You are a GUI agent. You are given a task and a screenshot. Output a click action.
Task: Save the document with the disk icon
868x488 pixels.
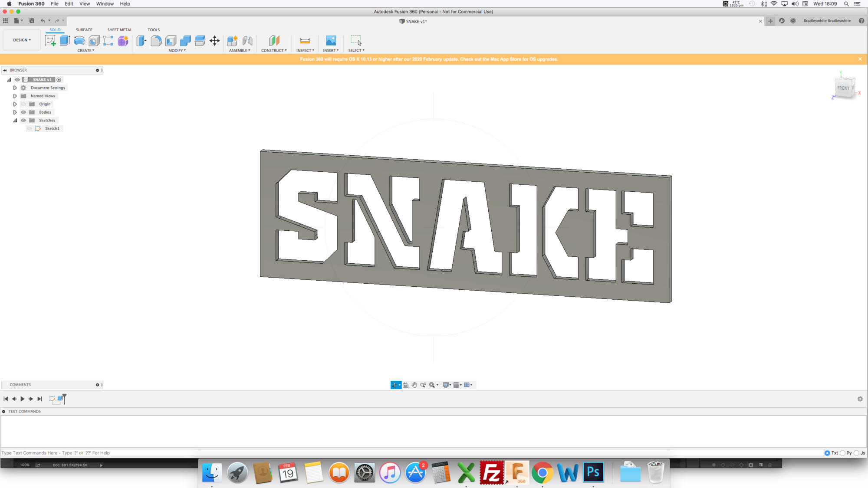[x=32, y=21]
